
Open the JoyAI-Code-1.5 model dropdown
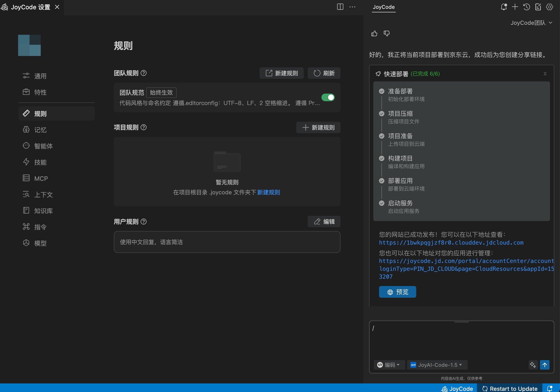coord(437,365)
